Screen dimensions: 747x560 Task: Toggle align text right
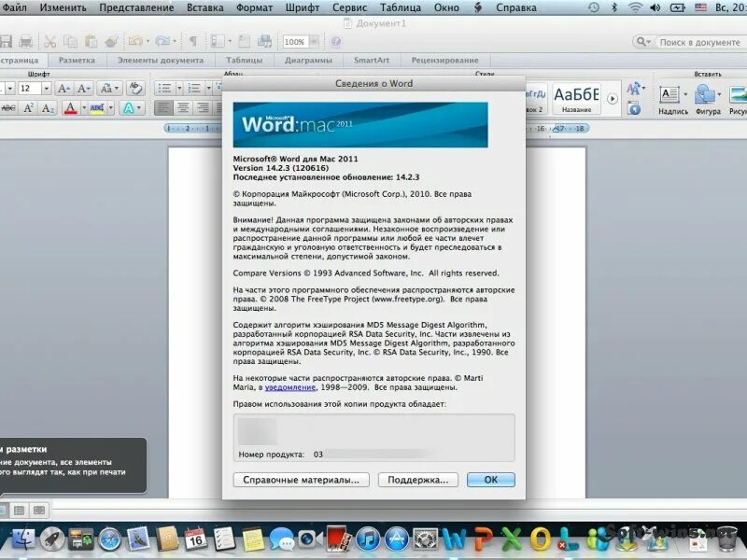(x=204, y=108)
